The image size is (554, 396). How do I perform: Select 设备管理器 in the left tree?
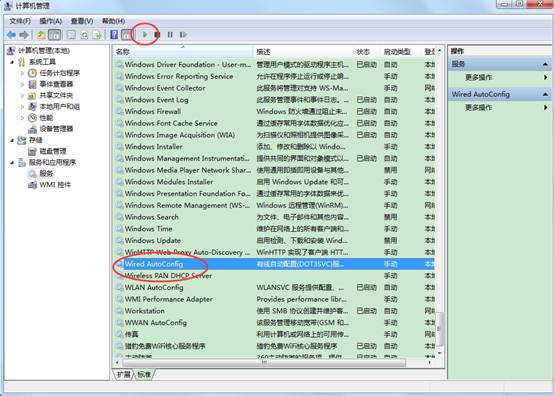pyautogui.click(x=56, y=129)
